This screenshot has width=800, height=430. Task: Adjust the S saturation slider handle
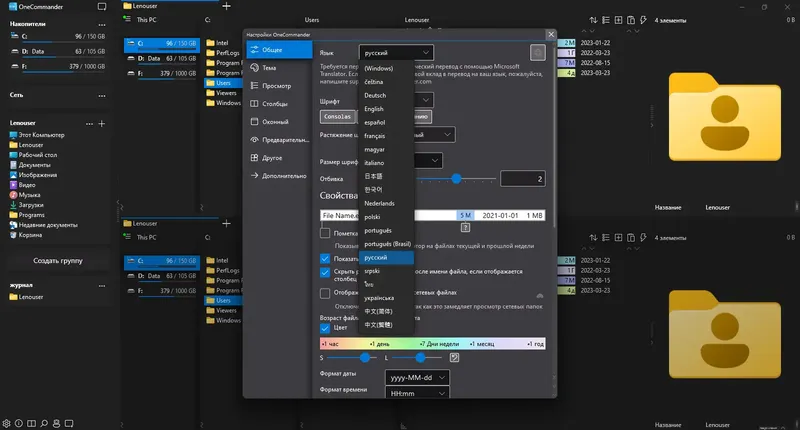[365, 358]
